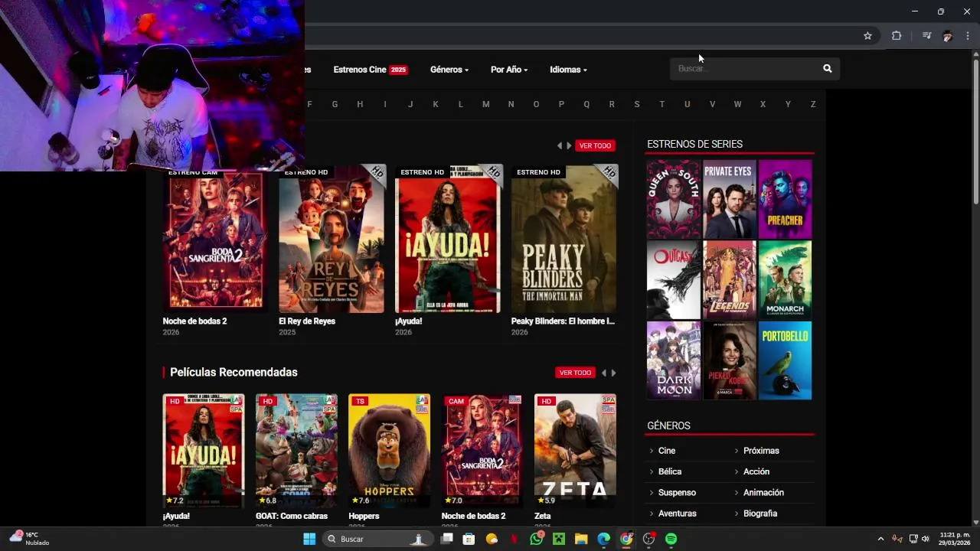Open OBS Studio from the taskbar
The height and width of the screenshot is (551, 980).
(x=649, y=539)
